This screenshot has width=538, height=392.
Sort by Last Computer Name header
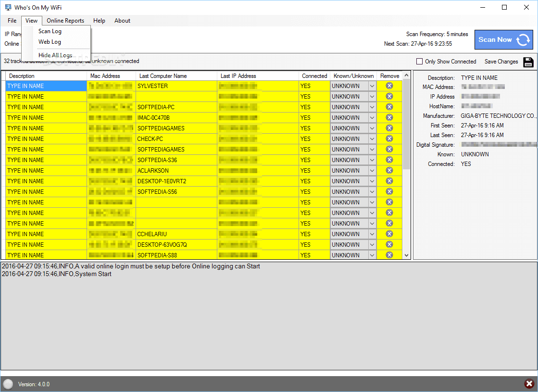point(176,76)
